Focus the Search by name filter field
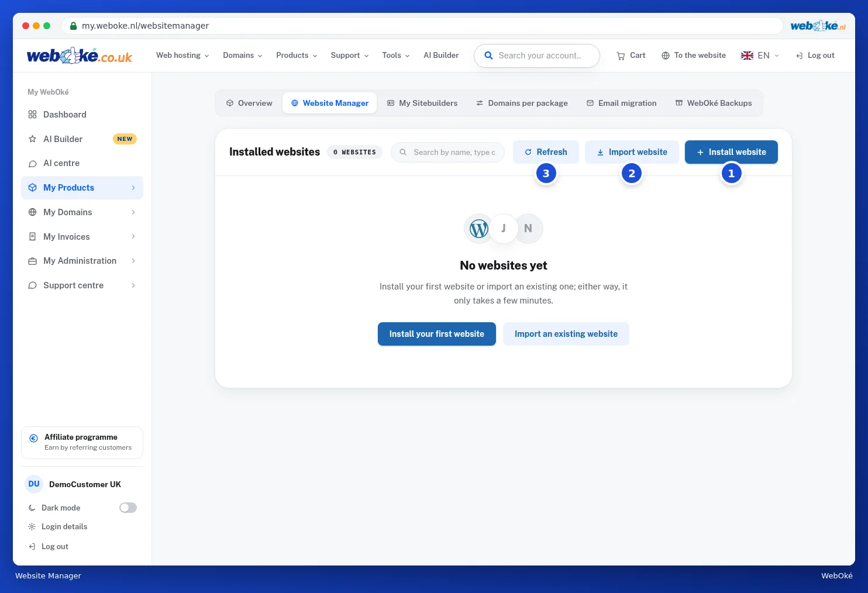 (x=447, y=152)
